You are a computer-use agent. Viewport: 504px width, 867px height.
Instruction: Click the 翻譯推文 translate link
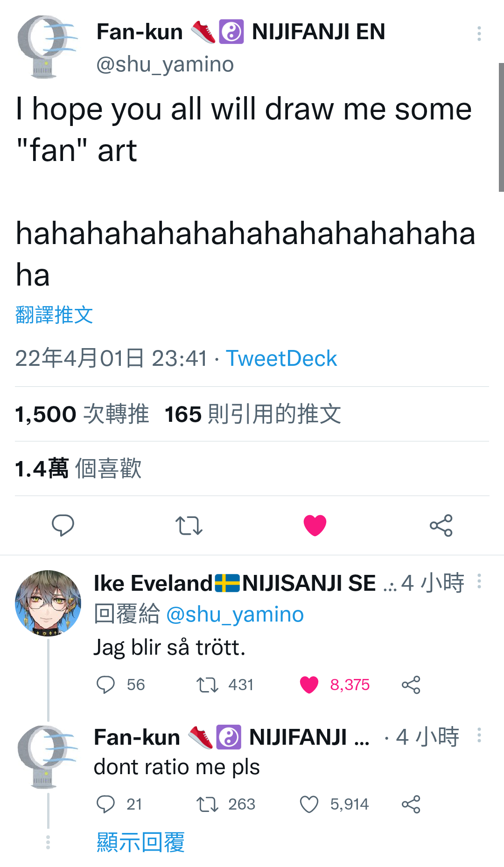pos(54,315)
